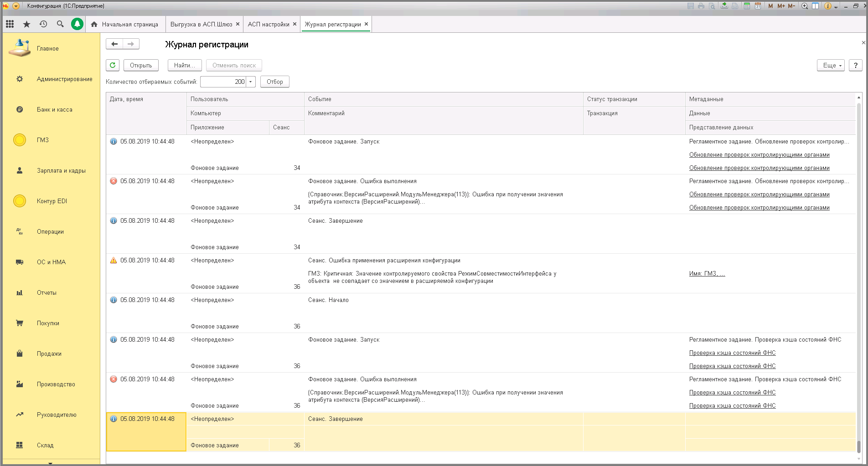Viewport: 868px width, 466px height.
Task: Click the print icon in title bar
Action: (x=701, y=6)
